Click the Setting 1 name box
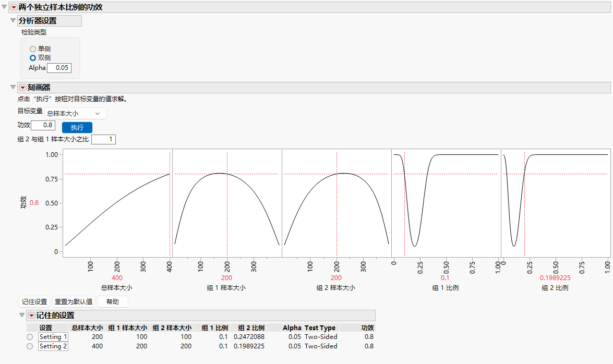Viewport: 613px width, 364px height. [x=53, y=337]
